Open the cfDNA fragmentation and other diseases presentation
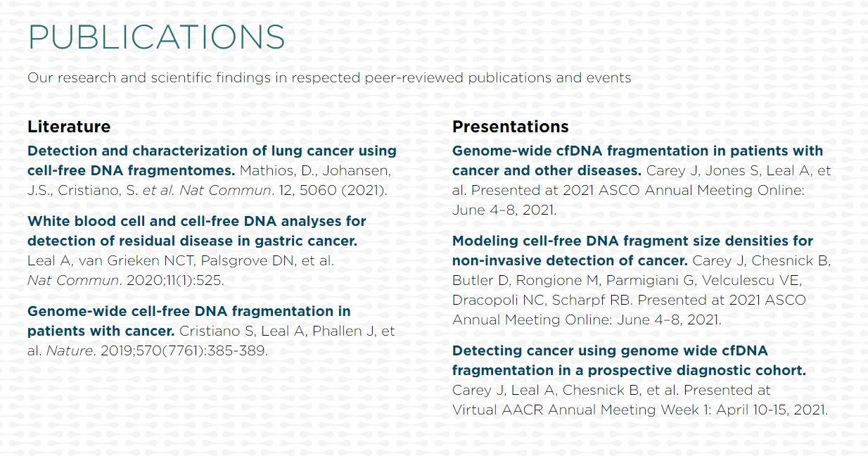 tap(637, 160)
